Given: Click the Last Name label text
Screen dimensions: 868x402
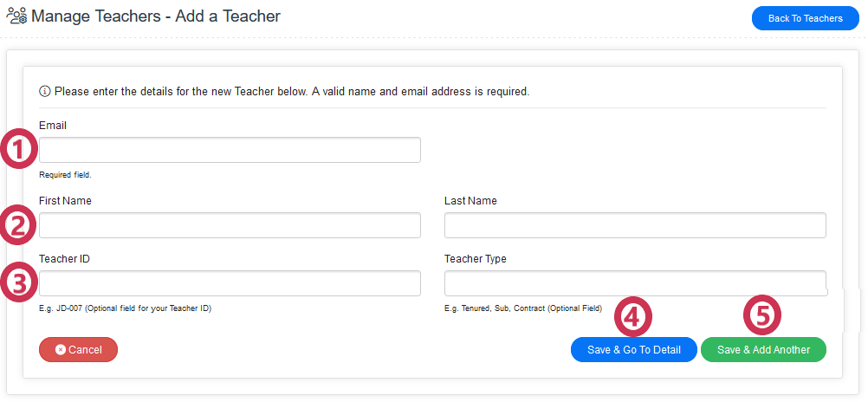Looking at the screenshot, I should [x=470, y=201].
